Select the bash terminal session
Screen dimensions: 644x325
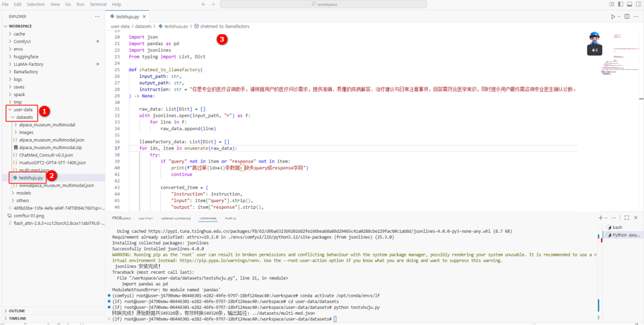pos(617,228)
